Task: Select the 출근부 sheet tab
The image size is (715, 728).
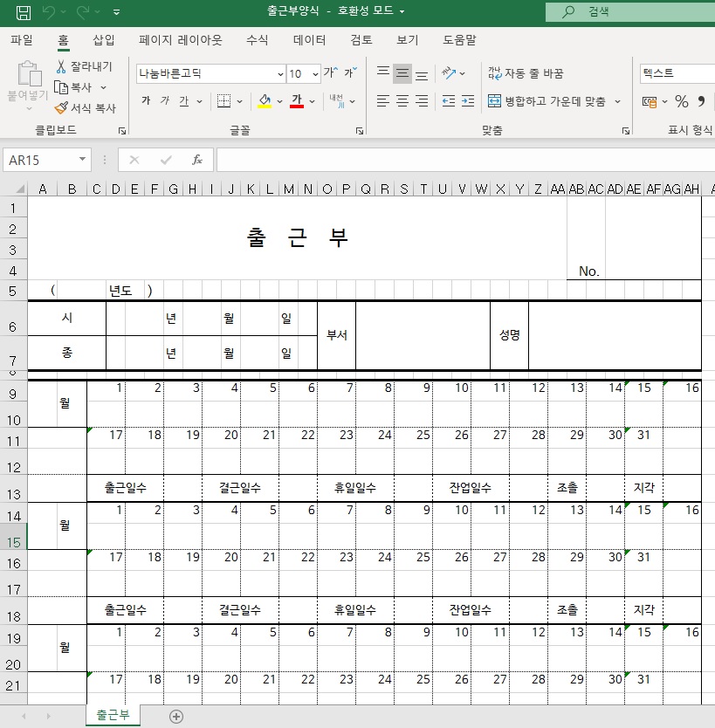Action: (x=113, y=715)
